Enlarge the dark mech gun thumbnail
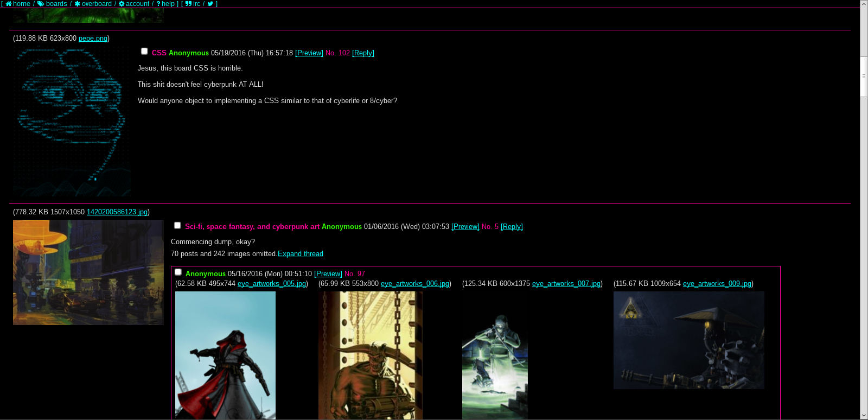The width and height of the screenshot is (868, 420). click(x=689, y=340)
